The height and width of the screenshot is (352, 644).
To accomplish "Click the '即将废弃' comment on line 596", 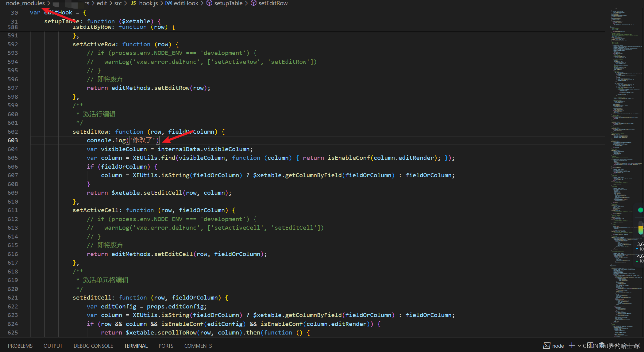I will [110, 79].
